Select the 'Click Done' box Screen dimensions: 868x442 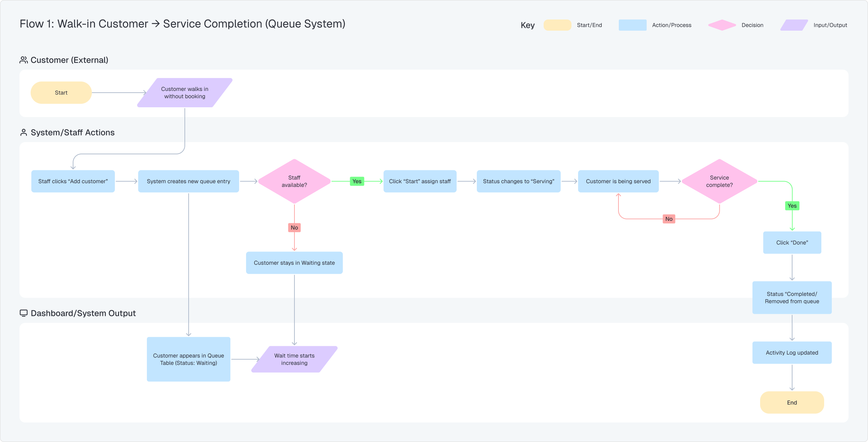(792, 242)
